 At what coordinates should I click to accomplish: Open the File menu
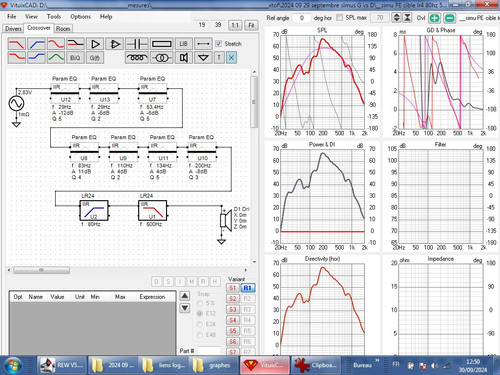12,16
